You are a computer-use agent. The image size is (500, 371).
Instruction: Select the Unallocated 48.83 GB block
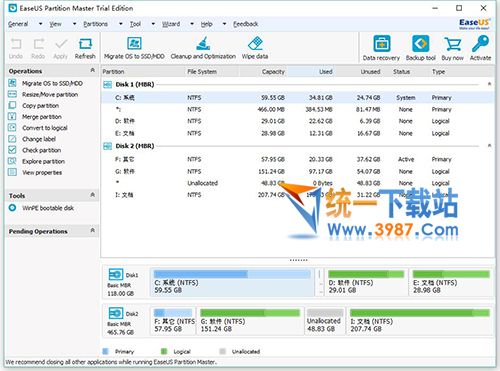pyautogui.click(x=324, y=321)
